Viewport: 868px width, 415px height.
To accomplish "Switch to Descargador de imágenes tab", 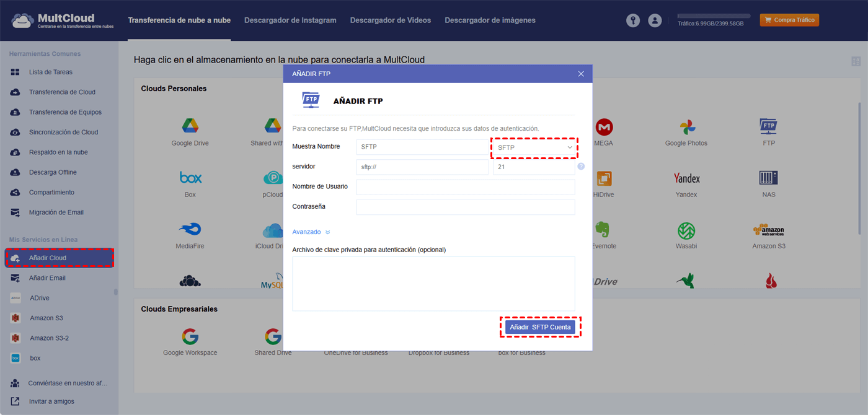I will coord(490,20).
